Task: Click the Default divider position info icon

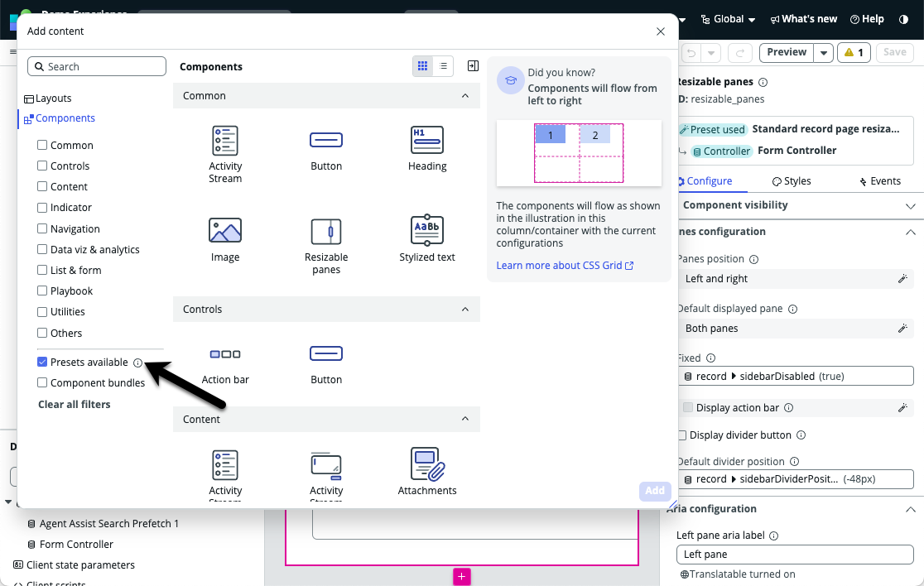Action: coord(794,462)
